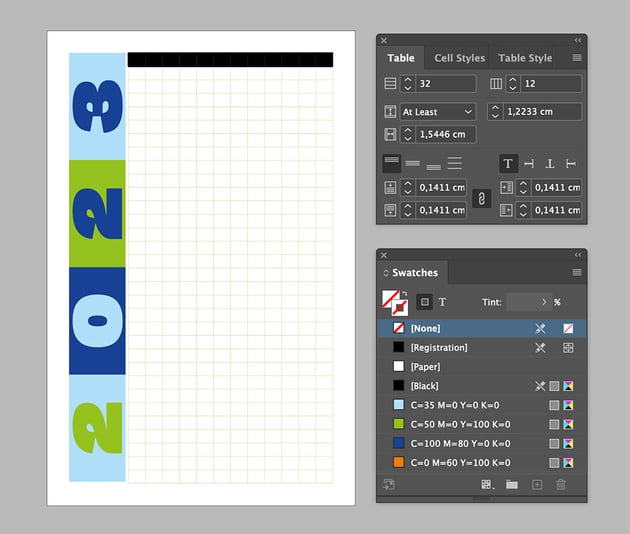The image size is (630, 534).
Task: Click the columns stepper next to 12
Action: (513, 84)
